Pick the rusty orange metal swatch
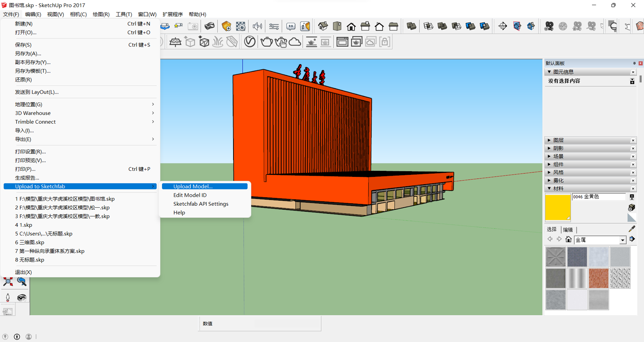Image resolution: width=644 pixels, height=342 pixels. [599, 278]
